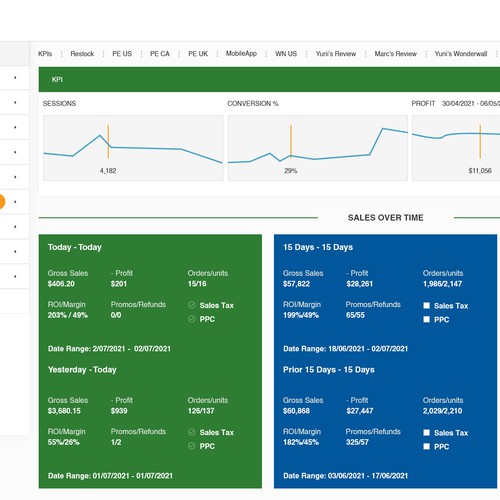Click Orders/units value 1,986/2,147
This screenshot has width=500, height=500.
tap(442, 284)
